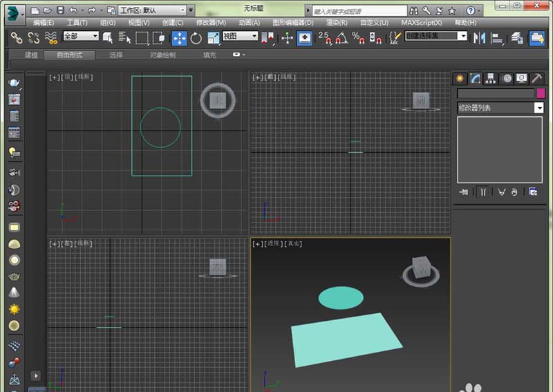Toggle the percent snap button
Viewport: 553px width, 392px height.
pyautogui.click(x=358, y=38)
